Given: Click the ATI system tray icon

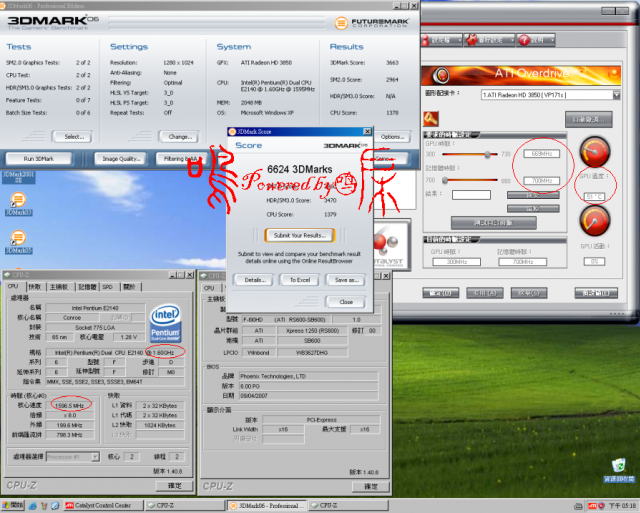Looking at the screenshot, I should pos(591,506).
